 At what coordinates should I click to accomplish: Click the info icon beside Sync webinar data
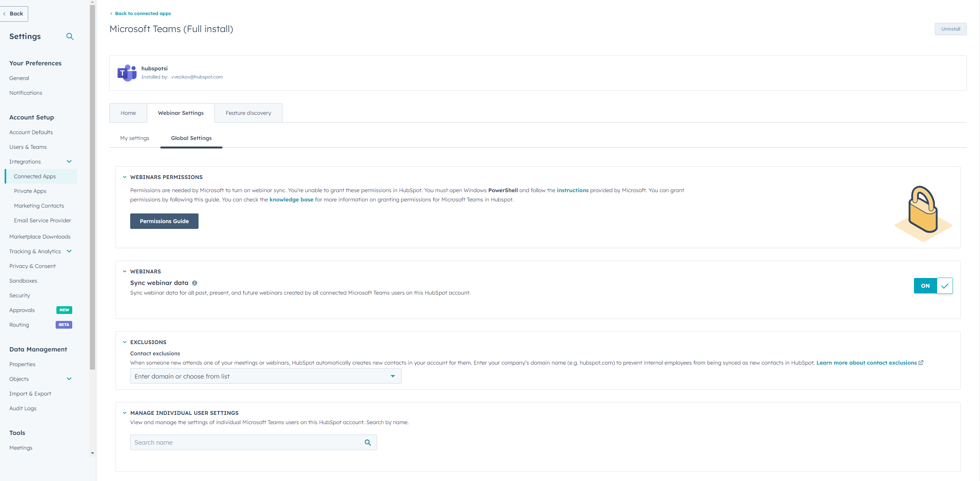click(x=195, y=283)
